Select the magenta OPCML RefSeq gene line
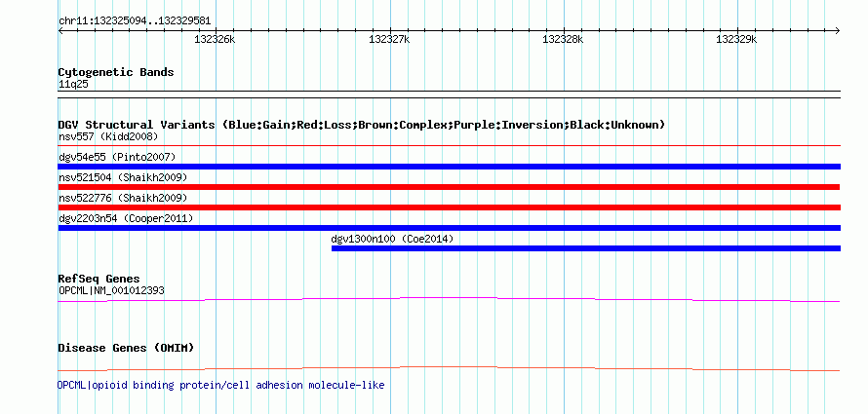The image size is (868, 414). (449, 300)
